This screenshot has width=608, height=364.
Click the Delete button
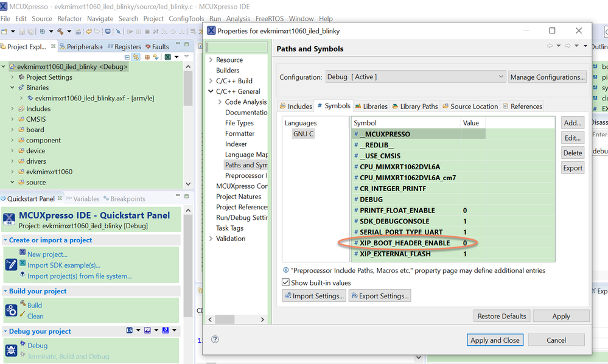coord(573,153)
